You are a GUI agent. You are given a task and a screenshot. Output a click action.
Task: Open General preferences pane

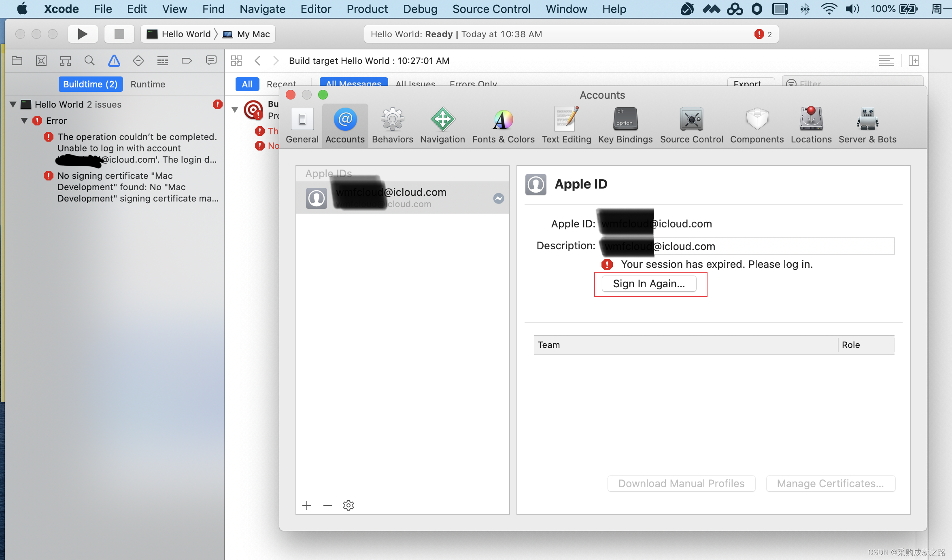302,125
